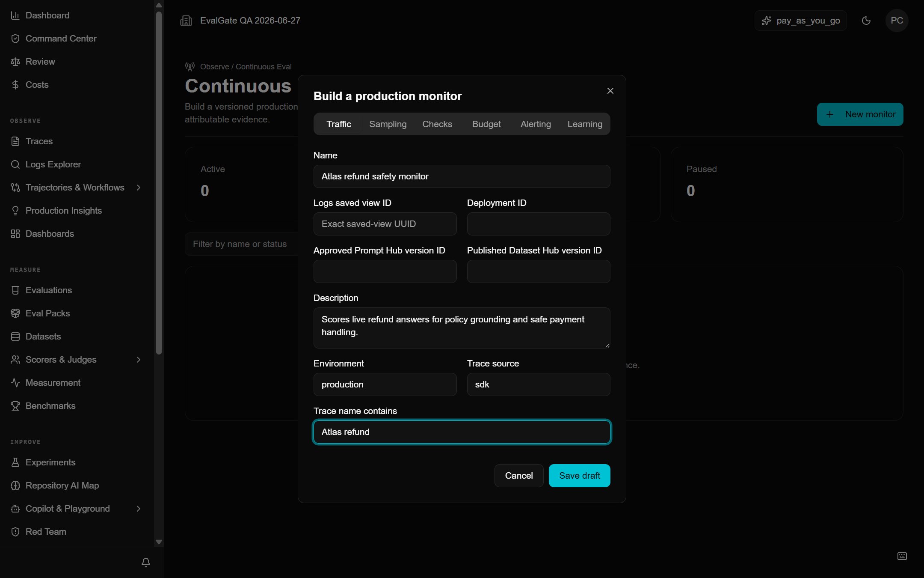924x578 pixels.
Task: Click the Evaluations beaker icon
Action: (15, 290)
